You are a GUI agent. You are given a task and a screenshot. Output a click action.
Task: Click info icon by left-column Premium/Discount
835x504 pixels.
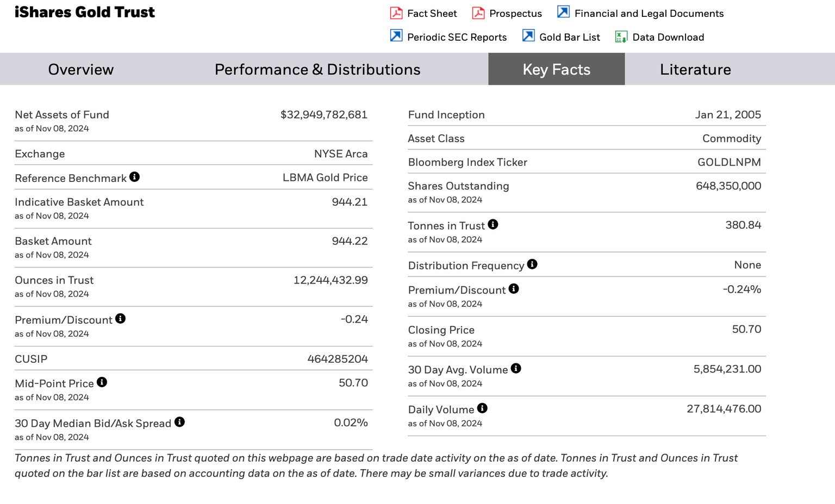121,319
